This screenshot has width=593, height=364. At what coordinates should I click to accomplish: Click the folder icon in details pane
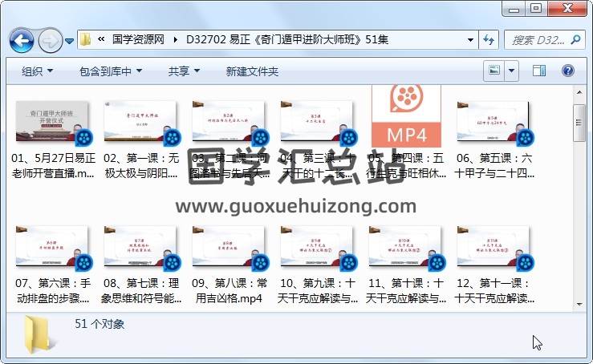(39, 334)
